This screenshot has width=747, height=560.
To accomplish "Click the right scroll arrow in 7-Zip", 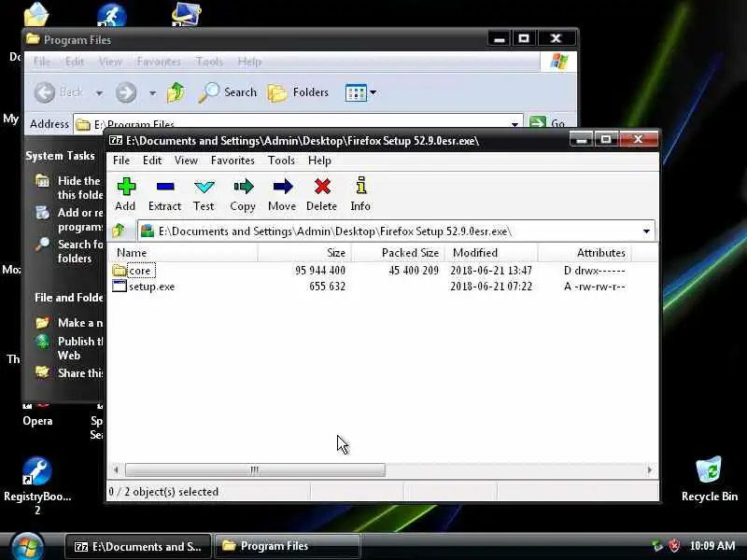I will [x=650, y=470].
